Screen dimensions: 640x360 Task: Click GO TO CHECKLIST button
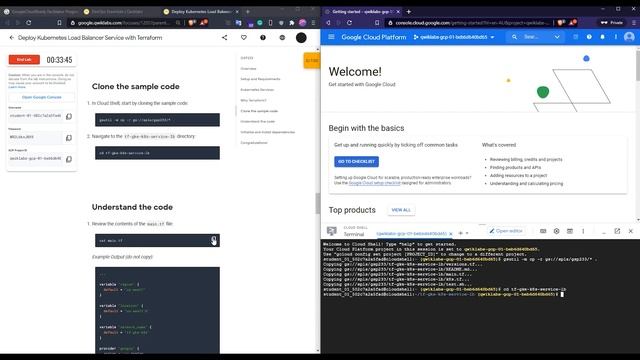pos(356,162)
